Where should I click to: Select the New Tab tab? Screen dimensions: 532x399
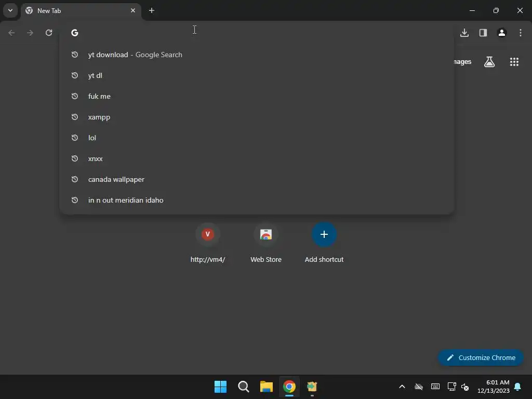tap(82, 11)
